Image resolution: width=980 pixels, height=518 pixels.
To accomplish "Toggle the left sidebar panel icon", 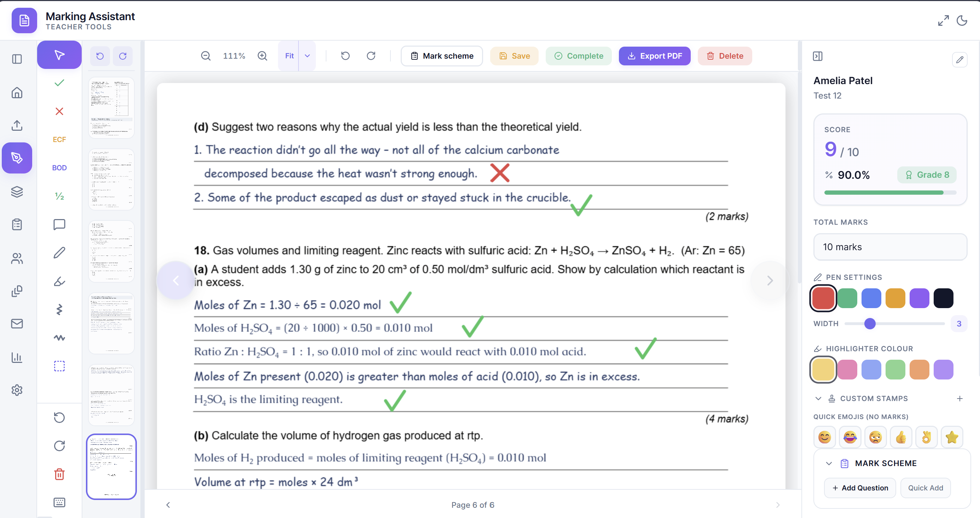I will pos(17,59).
